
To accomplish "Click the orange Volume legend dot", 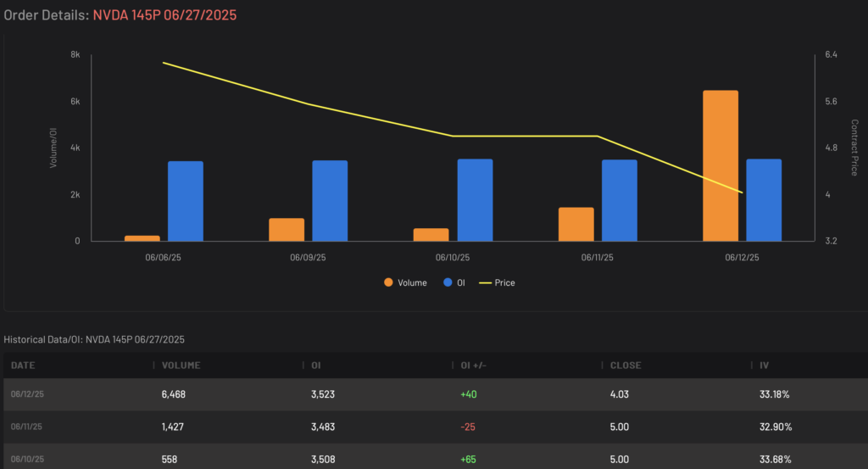I will 388,282.
